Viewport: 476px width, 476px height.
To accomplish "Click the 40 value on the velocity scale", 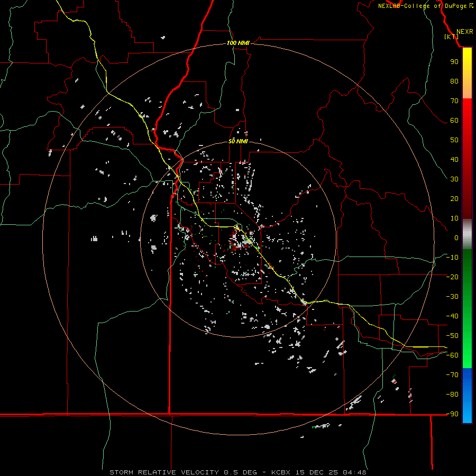I will (x=454, y=159).
